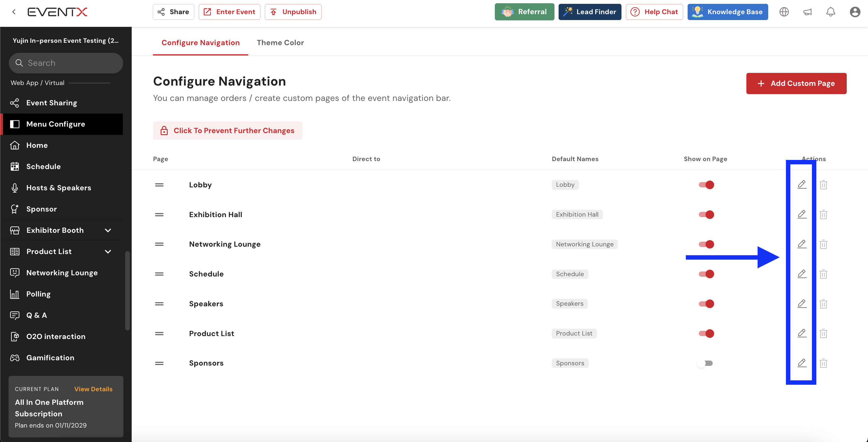Enable Show on Page for Sponsors
Screen dimensions: 868x442
click(x=706, y=363)
